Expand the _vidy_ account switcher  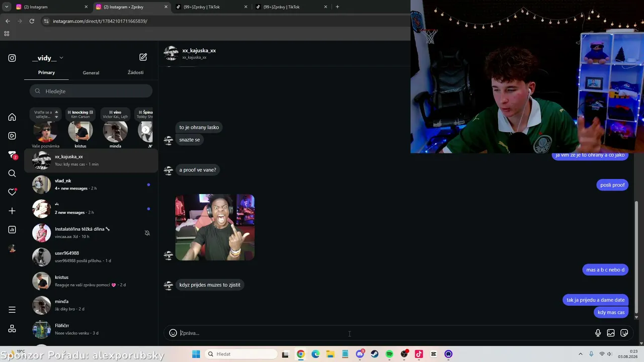coord(48,58)
